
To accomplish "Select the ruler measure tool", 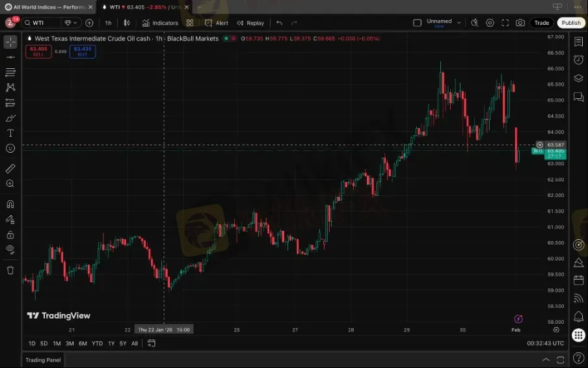I will (10, 168).
